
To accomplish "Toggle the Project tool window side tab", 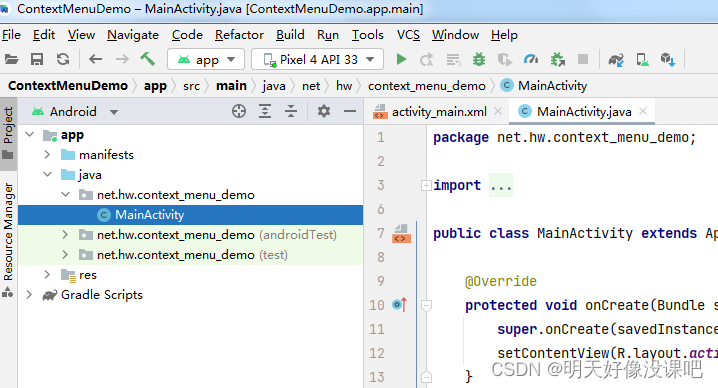I will coord(8,133).
